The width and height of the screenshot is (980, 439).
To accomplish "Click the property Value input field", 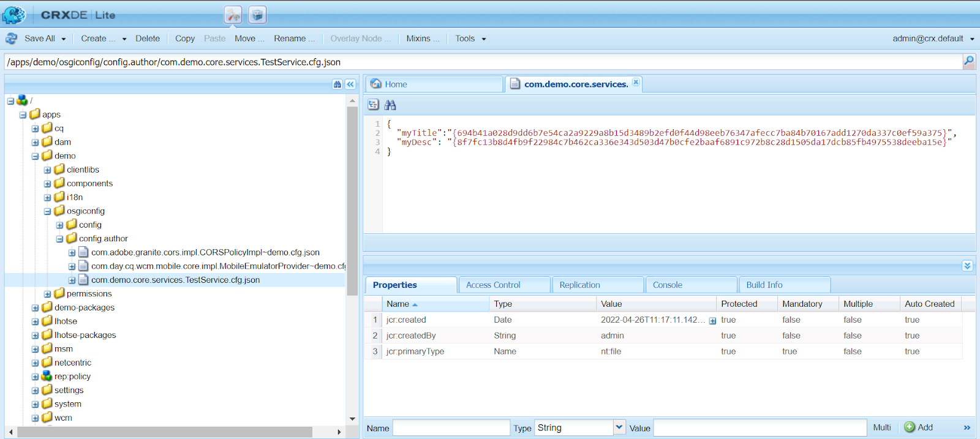I will pos(760,427).
